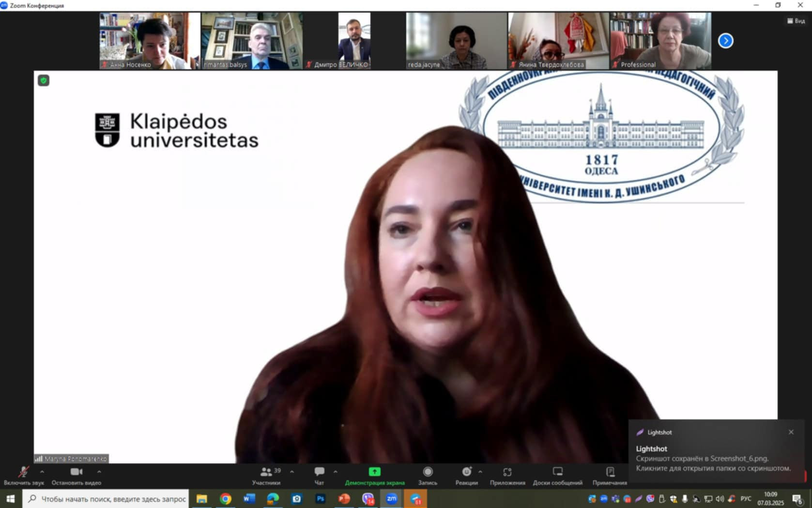Open Windows Security shield tray icon
This screenshot has width=812, height=508.
click(674, 499)
